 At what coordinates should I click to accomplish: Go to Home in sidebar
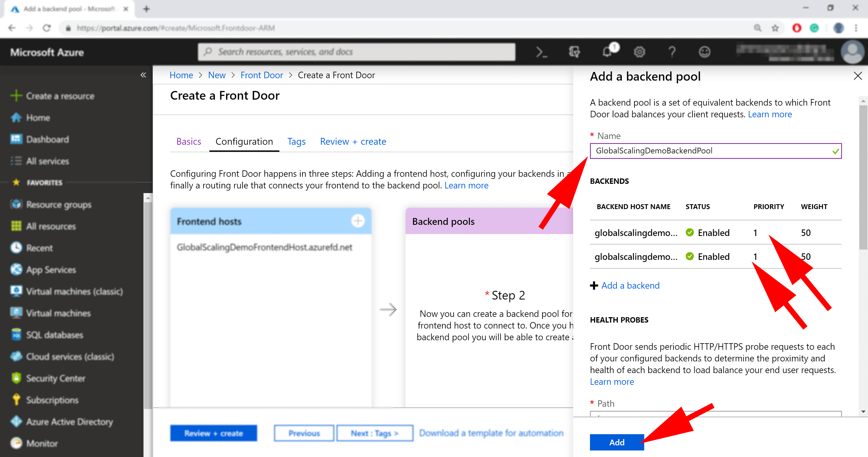point(38,118)
